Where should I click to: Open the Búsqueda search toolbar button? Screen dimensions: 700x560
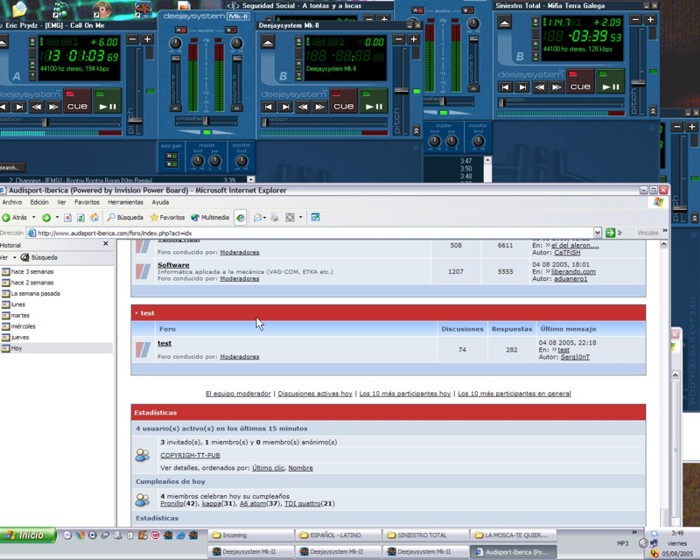point(125,217)
